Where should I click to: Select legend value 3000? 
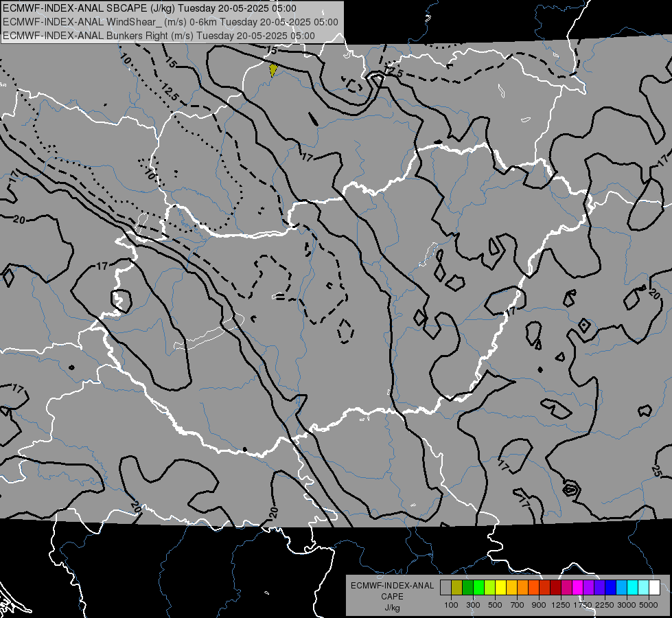[x=627, y=605]
